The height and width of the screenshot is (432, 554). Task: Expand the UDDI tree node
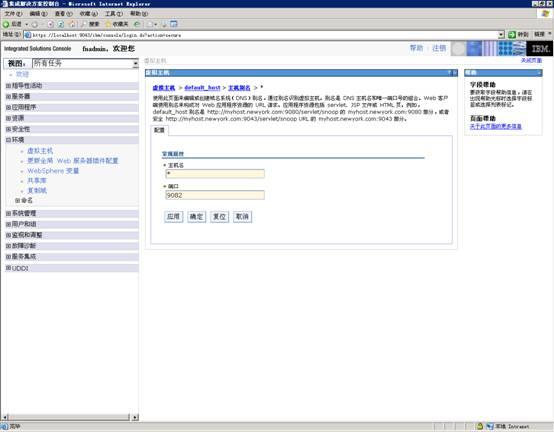(8, 268)
